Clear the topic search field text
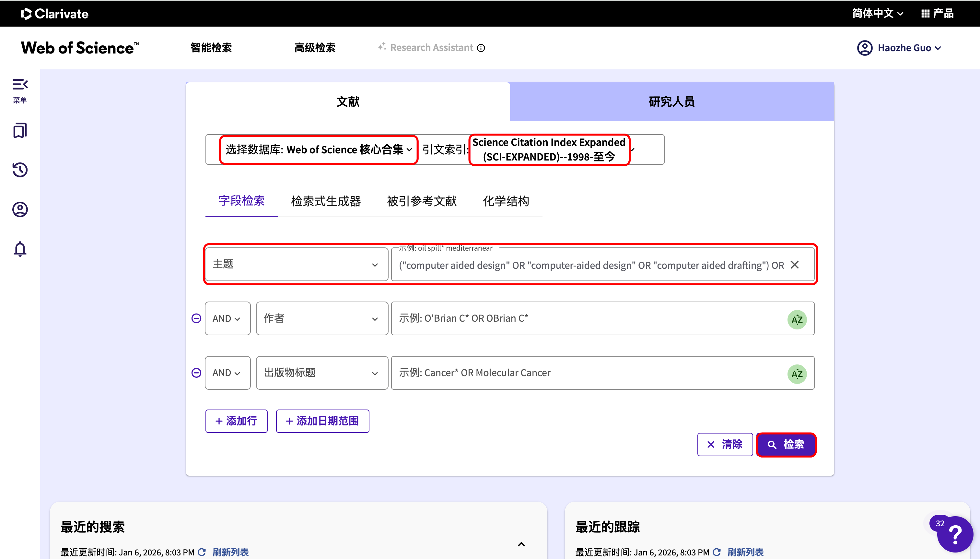 click(x=795, y=265)
